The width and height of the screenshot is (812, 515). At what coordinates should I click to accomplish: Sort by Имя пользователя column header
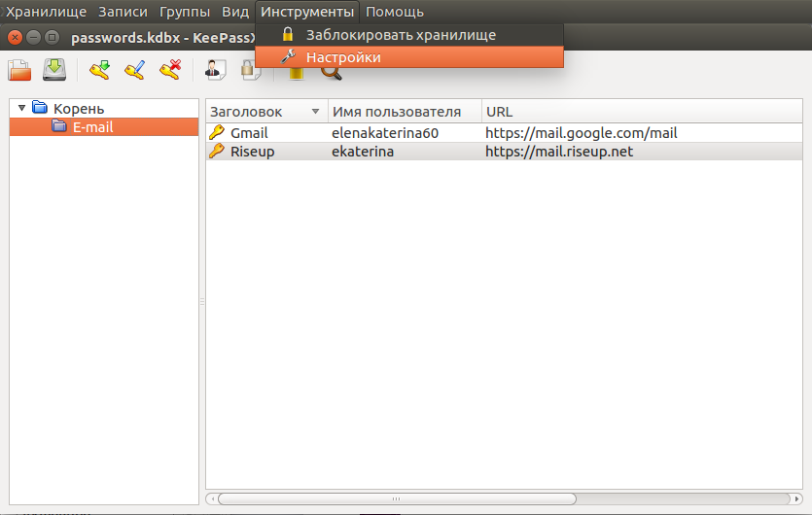(405, 112)
